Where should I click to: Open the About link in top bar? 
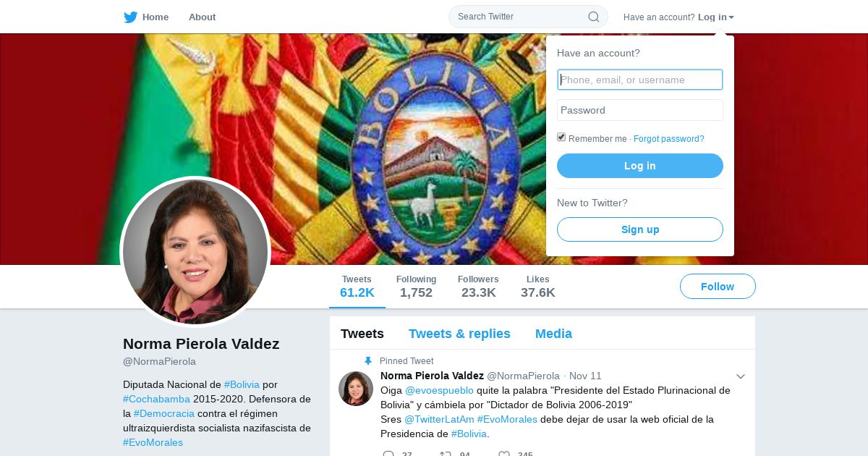point(202,17)
